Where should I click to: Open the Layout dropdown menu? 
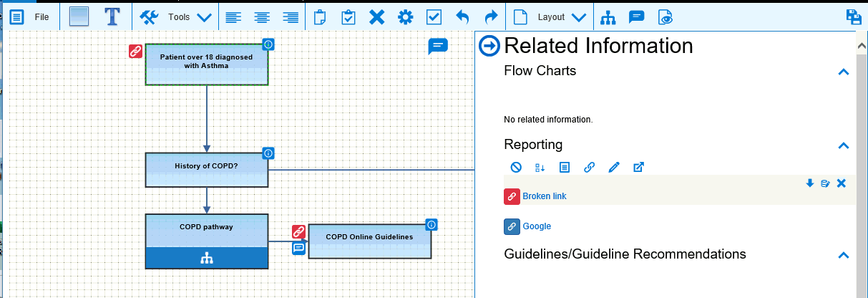(x=562, y=16)
